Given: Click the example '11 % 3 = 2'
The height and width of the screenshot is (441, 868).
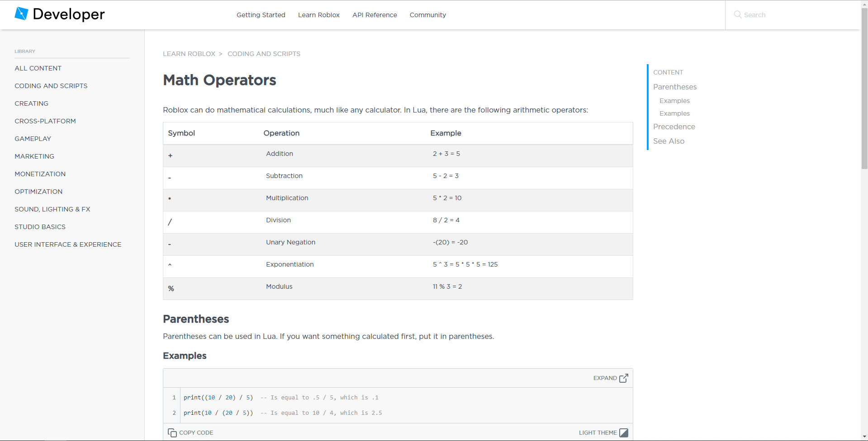Looking at the screenshot, I should [447, 286].
